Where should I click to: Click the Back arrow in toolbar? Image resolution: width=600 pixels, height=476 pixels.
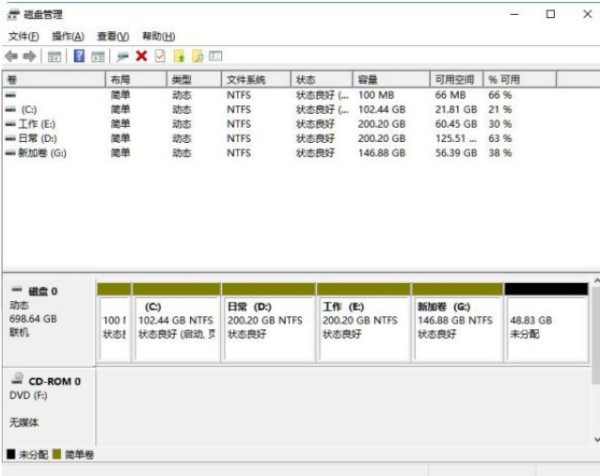tap(11, 56)
